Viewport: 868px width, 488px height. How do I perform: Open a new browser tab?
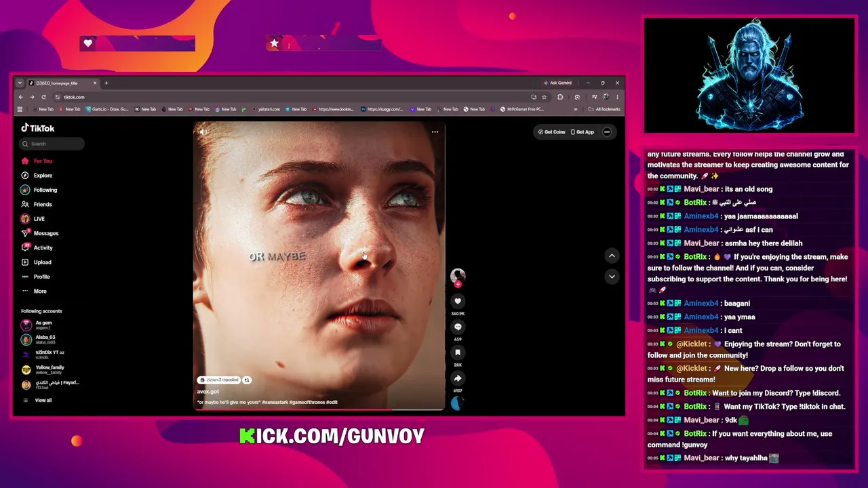click(x=106, y=83)
